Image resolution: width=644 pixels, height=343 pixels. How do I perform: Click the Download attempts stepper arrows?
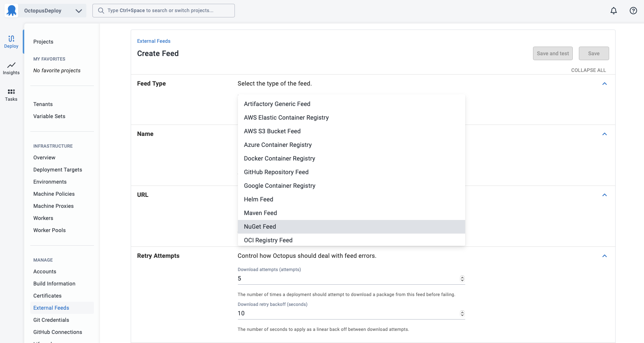[x=462, y=279]
